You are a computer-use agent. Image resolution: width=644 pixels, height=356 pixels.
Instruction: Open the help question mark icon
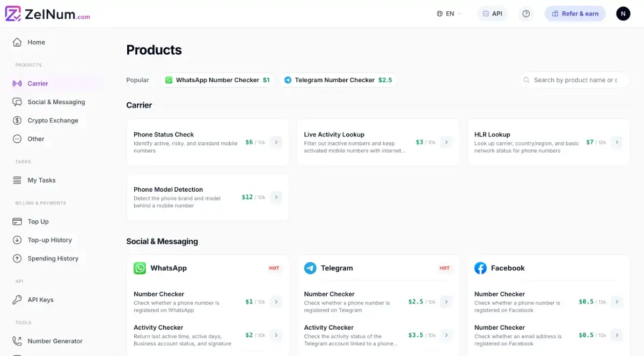pos(526,14)
